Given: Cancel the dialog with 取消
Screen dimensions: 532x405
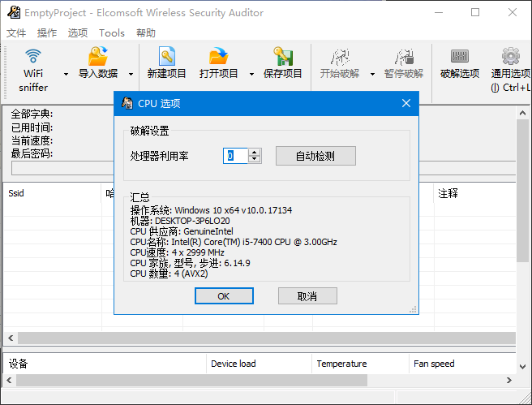Looking at the screenshot, I should [307, 296].
